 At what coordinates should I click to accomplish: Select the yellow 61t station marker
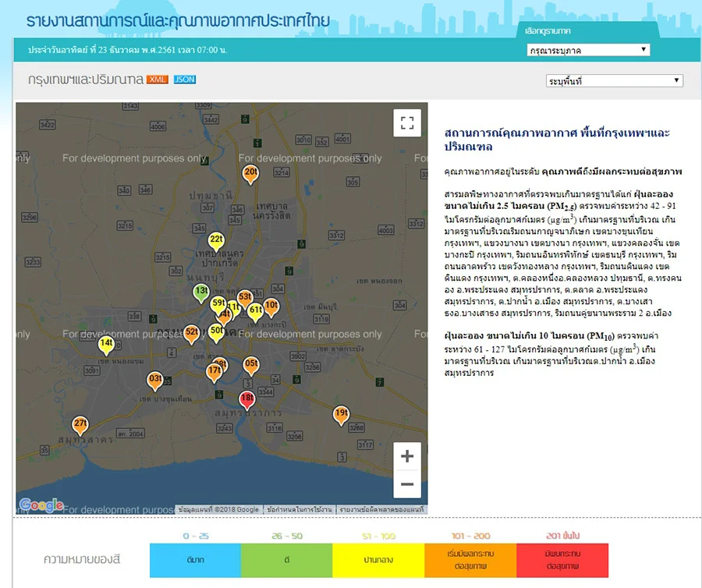tap(256, 311)
